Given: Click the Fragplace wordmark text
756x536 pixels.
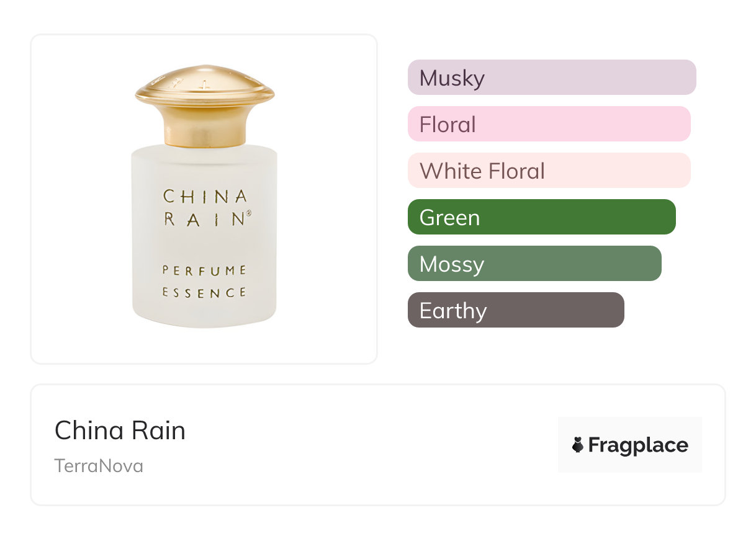Looking at the screenshot, I should pos(638,445).
